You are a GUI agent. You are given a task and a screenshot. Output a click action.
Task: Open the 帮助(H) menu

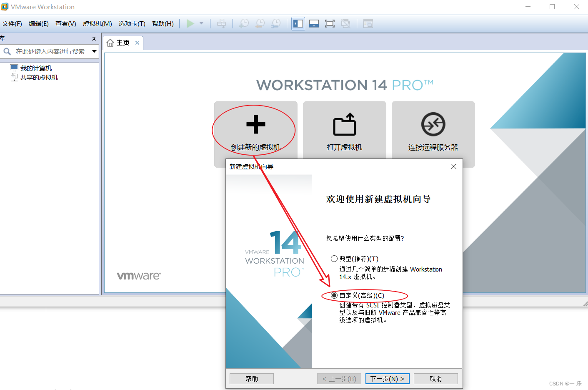(x=163, y=24)
